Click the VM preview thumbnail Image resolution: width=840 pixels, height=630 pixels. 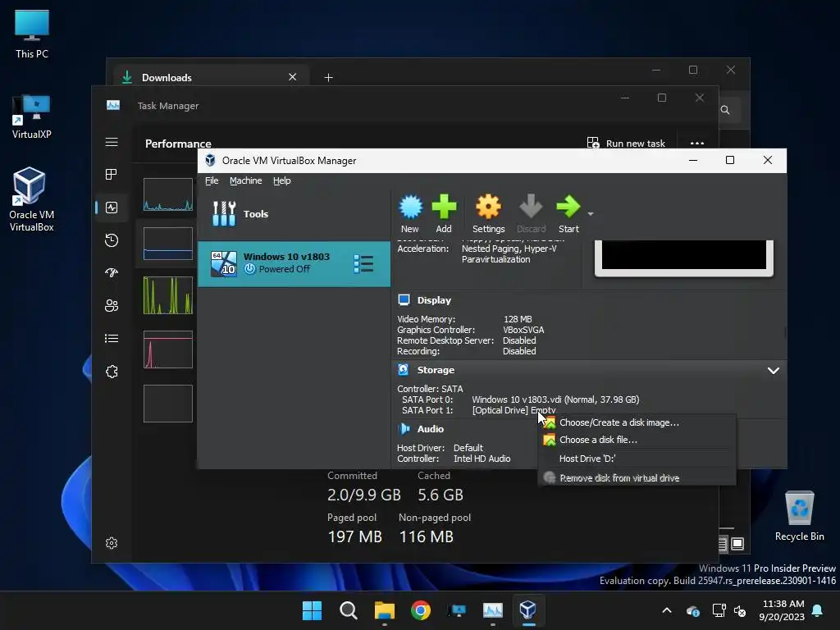click(683, 257)
